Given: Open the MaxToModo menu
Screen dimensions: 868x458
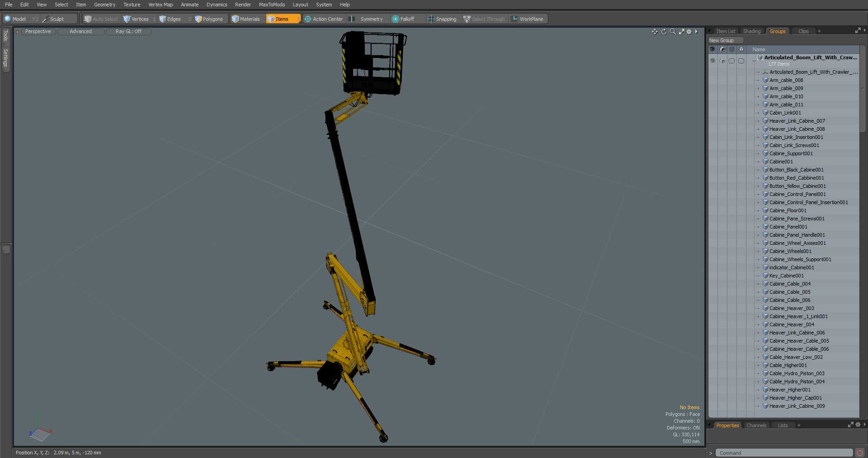Looking at the screenshot, I should tap(272, 5).
